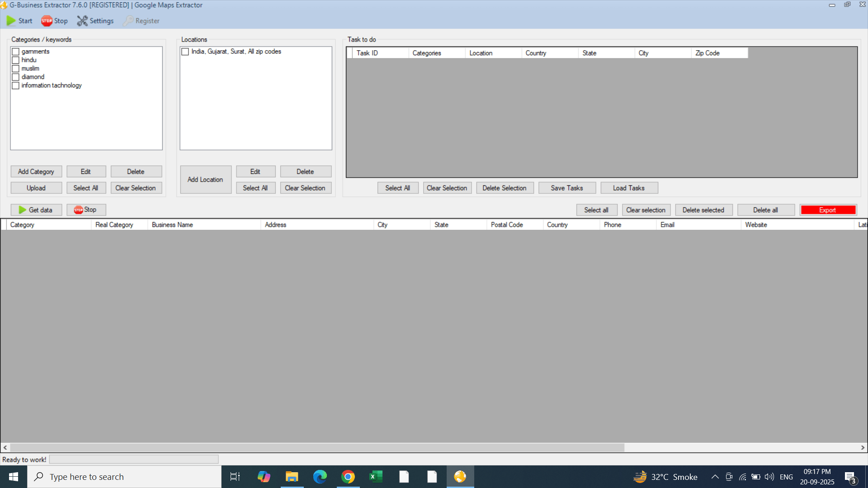Viewport: 868px width, 488px height.
Task: Tick the 'information technology' keyword checkbox
Action: 16,85
